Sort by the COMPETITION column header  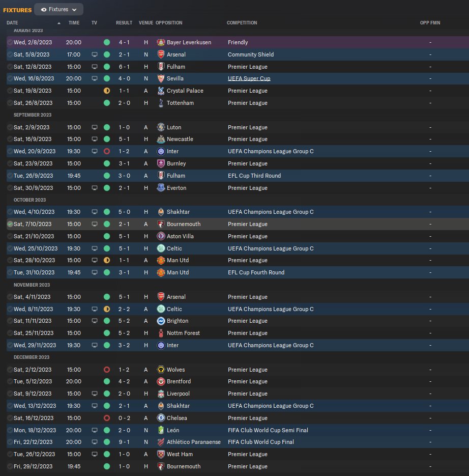242,23
